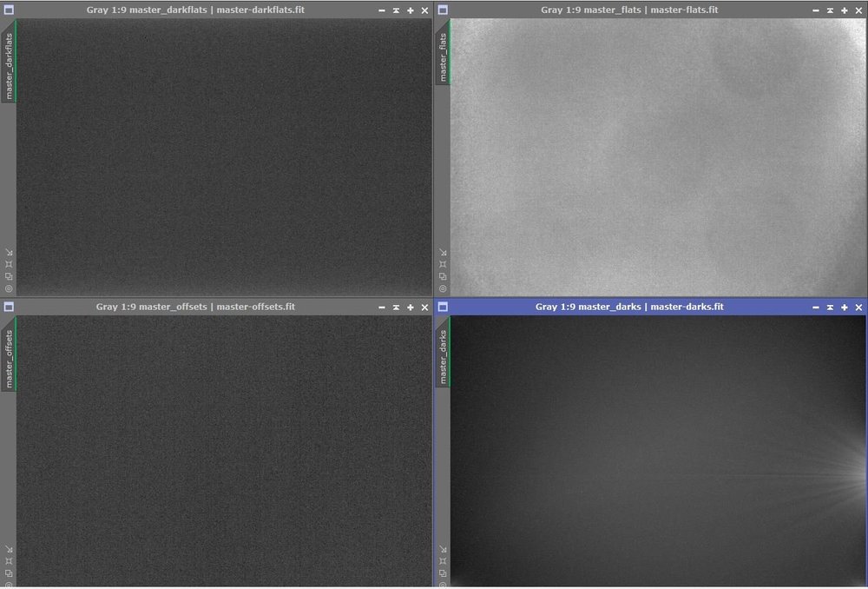This screenshot has width=868, height=589.
Task: Minimize the master_flats window
Action: point(816,10)
